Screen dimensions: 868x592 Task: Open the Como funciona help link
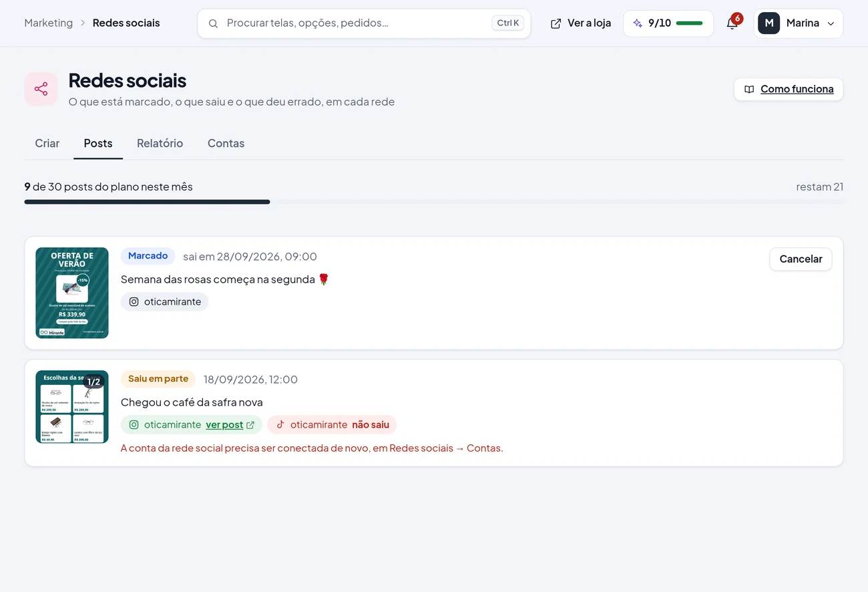point(789,90)
